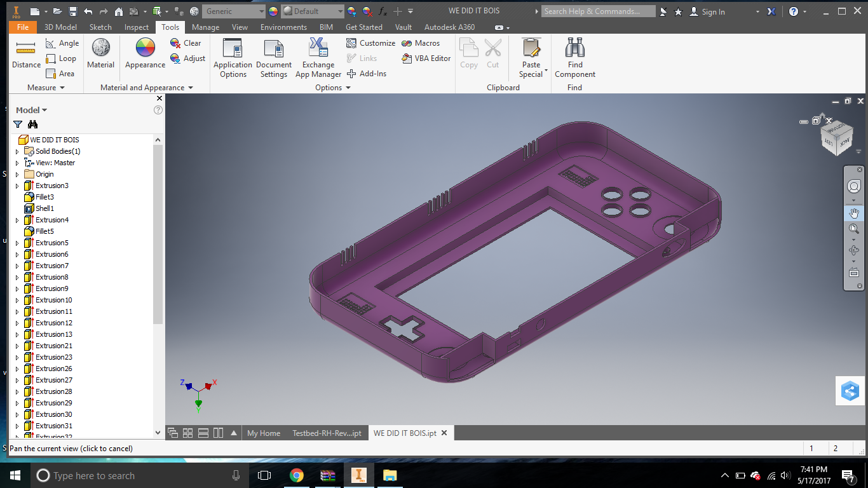Switch to the Inspect ribbon tab
The image size is (868, 488).
point(137,27)
